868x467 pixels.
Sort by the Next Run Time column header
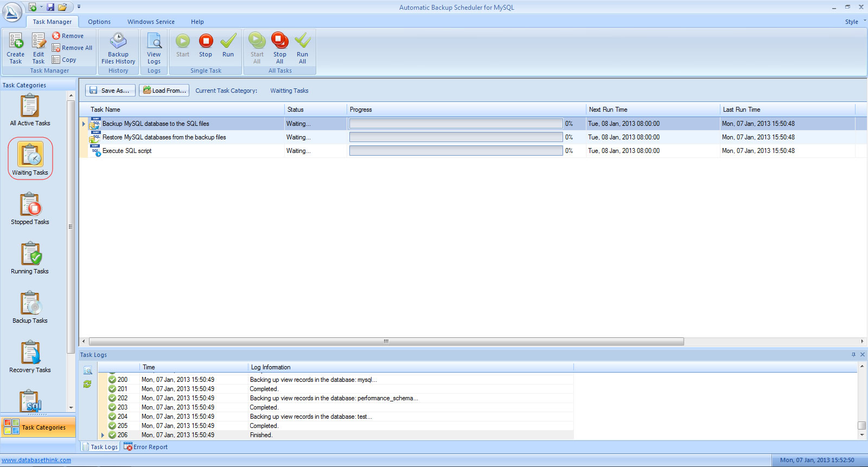[653, 110]
